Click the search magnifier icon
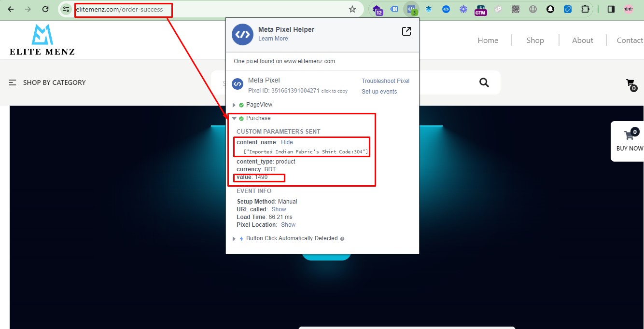The height and width of the screenshot is (329, 644). pos(484,82)
